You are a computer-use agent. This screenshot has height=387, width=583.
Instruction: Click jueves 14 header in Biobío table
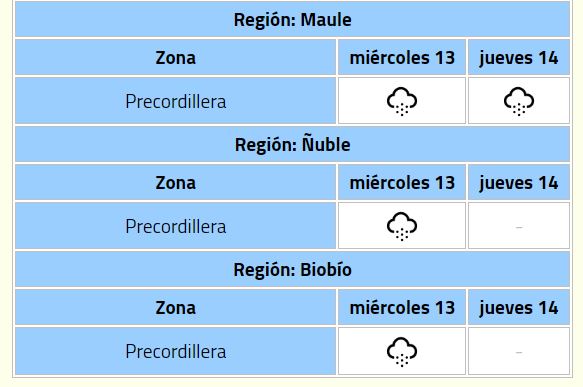(x=519, y=308)
